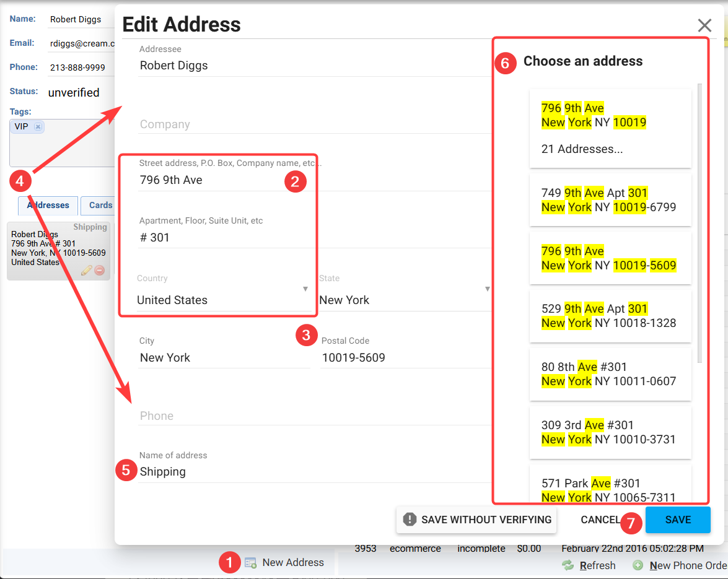Click the green Refresh arrows icon
This screenshot has width=728, height=579.
568,565
